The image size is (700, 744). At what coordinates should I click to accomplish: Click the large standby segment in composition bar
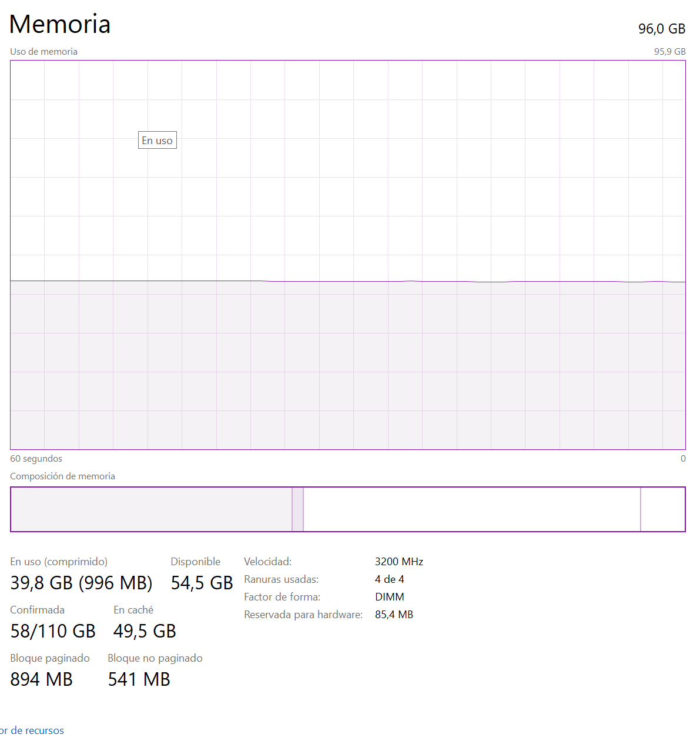[x=471, y=509]
